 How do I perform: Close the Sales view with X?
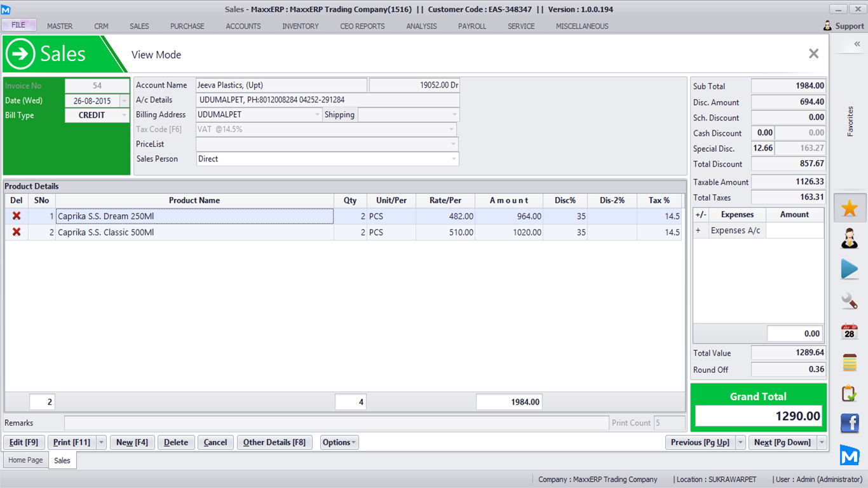coord(813,54)
